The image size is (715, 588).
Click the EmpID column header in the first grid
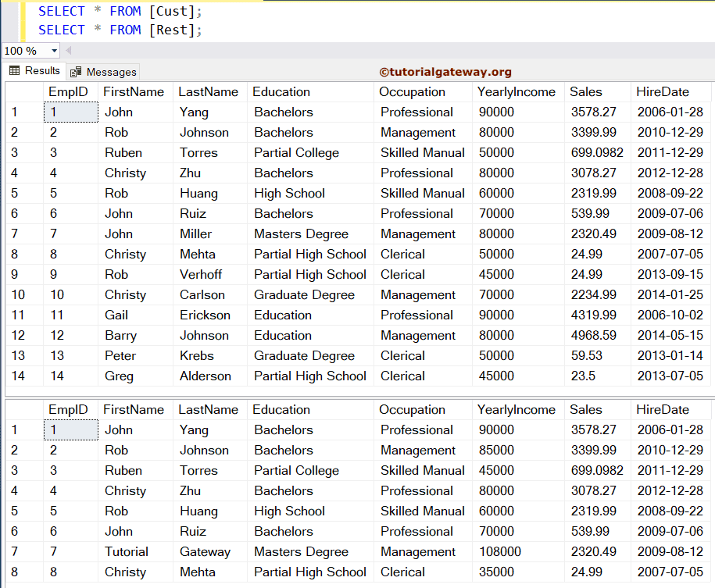(67, 91)
